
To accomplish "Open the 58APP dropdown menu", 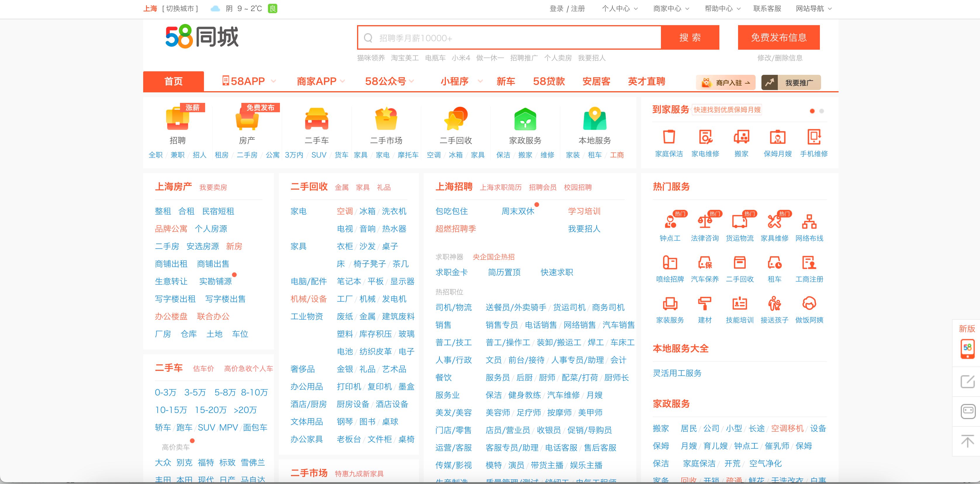I will [249, 81].
